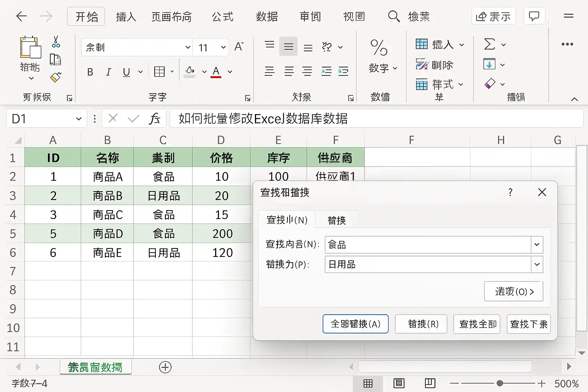
Task: Toggle underline formatting U
Action: pyautogui.click(x=126, y=72)
